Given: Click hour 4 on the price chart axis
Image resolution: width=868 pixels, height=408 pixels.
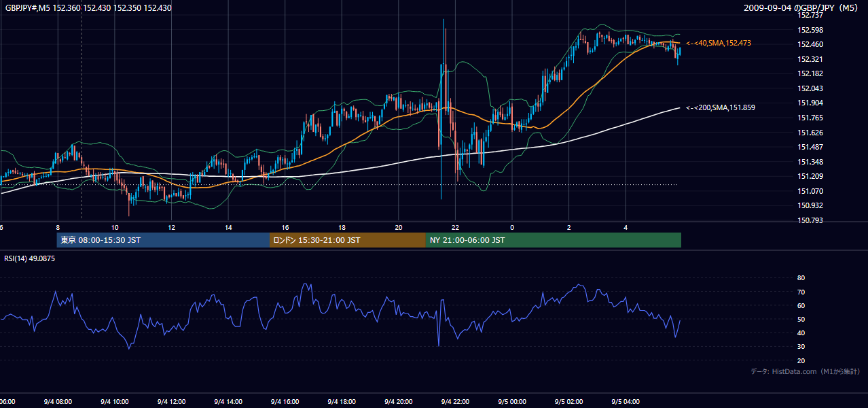Looking at the screenshot, I should pyautogui.click(x=626, y=228).
